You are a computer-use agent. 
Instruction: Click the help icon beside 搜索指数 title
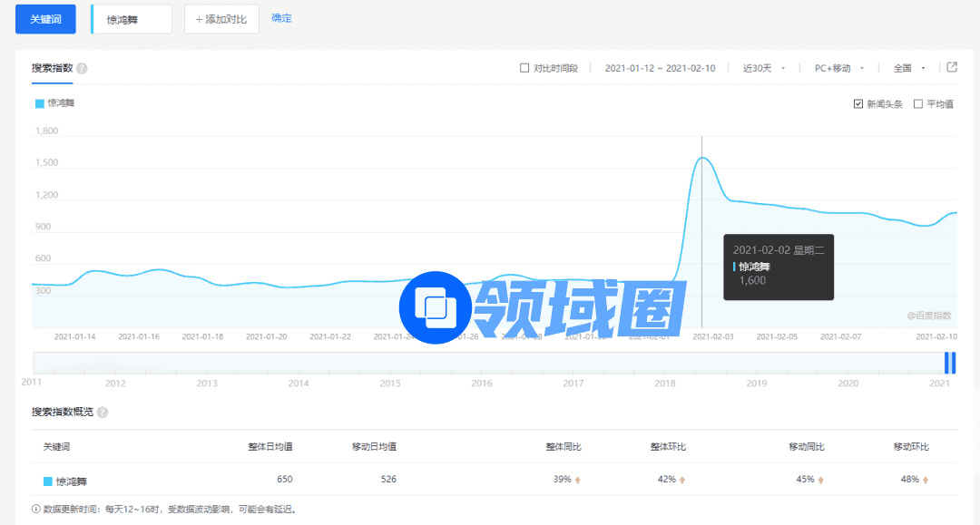pyautogui.click(x=82, y=69)
